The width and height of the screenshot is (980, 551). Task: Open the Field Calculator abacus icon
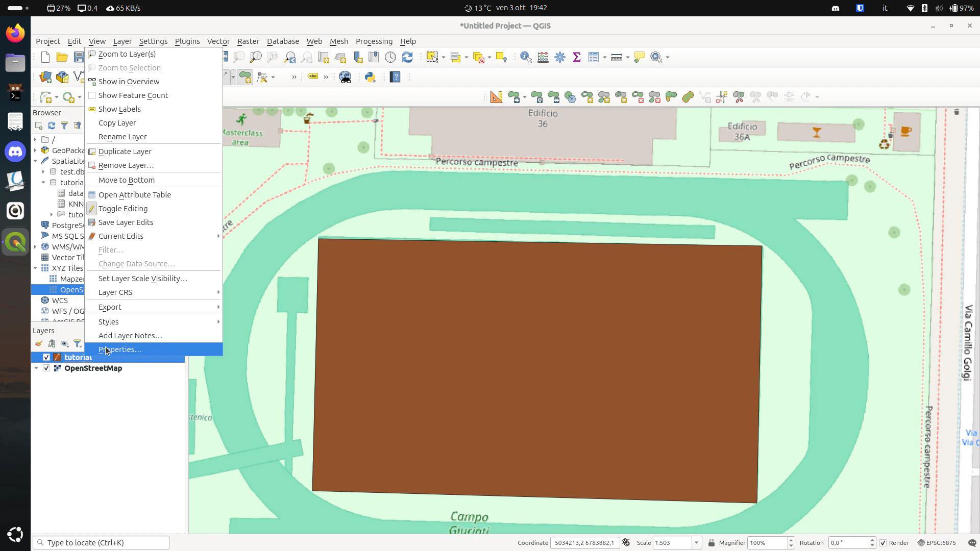point(543,57)
